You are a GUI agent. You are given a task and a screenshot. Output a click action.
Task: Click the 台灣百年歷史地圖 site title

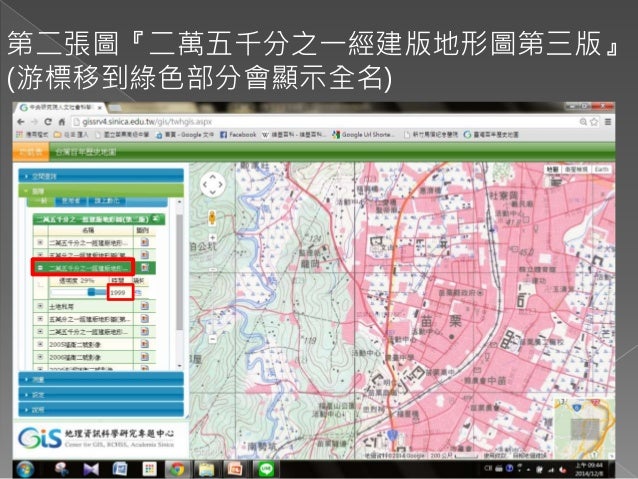(86, 152)
